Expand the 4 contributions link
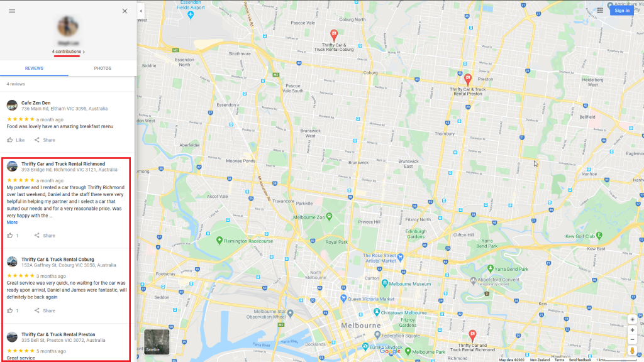Screen dimensions: 644x362 coord(68,52)
